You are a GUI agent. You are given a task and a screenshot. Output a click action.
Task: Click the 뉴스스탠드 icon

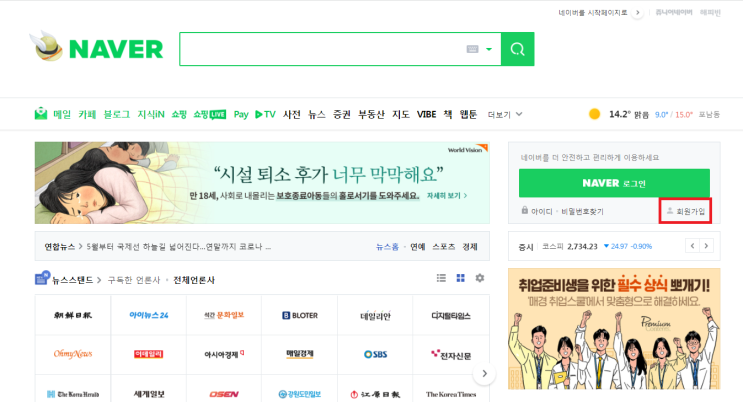point(43,278)
